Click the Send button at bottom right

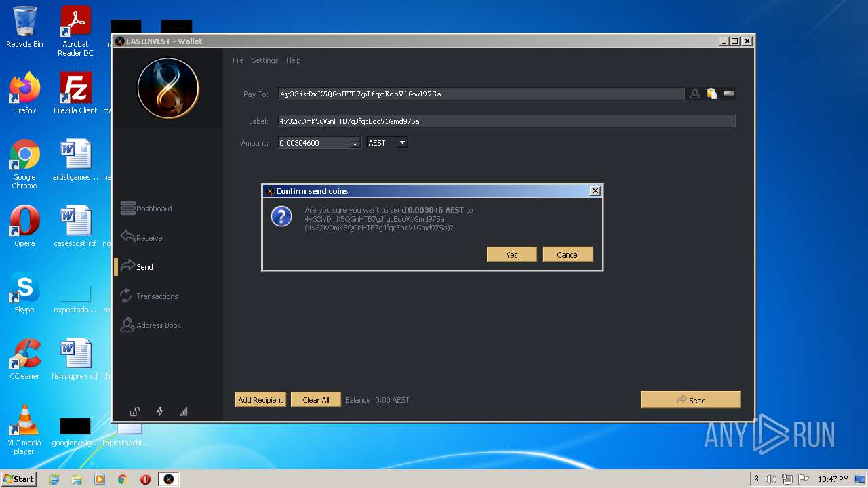pos(690,400)
